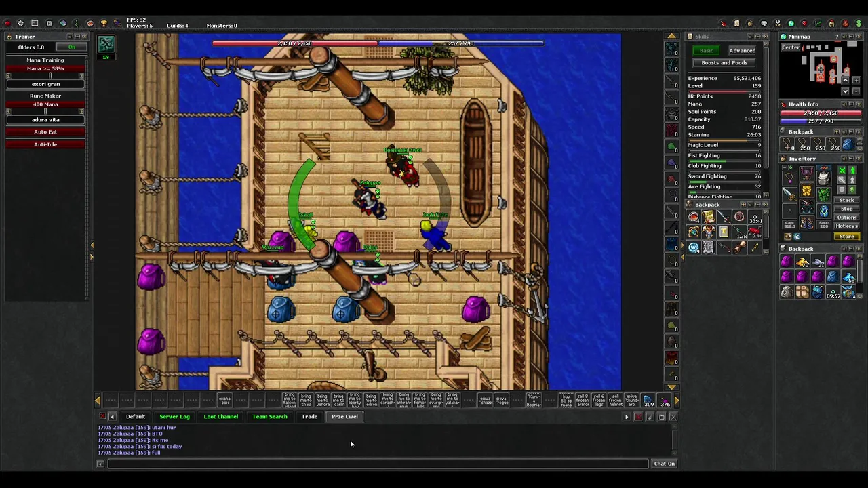Switch to the Trade chat tab
This screenshot has width=868, height=488.
pos(309,416)
